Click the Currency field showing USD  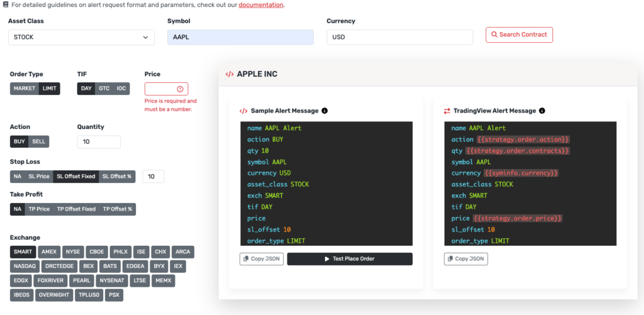399,37
